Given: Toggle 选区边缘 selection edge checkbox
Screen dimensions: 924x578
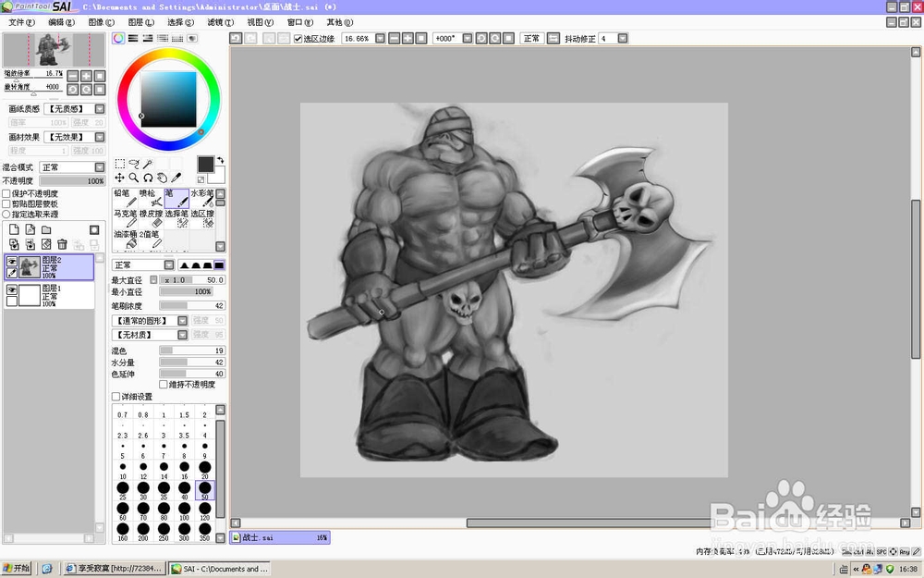Looking at the screenshot, I should click(x=298, y=39).
